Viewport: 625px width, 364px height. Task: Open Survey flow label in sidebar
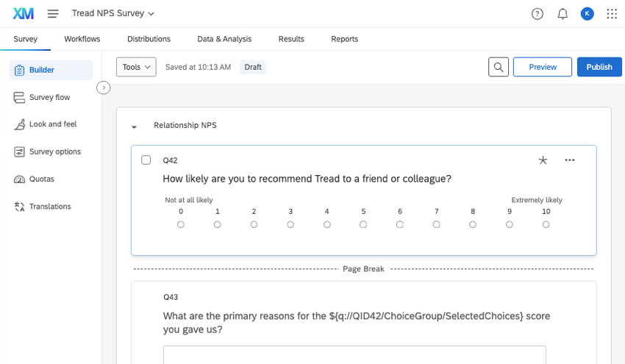pos(50,97)
